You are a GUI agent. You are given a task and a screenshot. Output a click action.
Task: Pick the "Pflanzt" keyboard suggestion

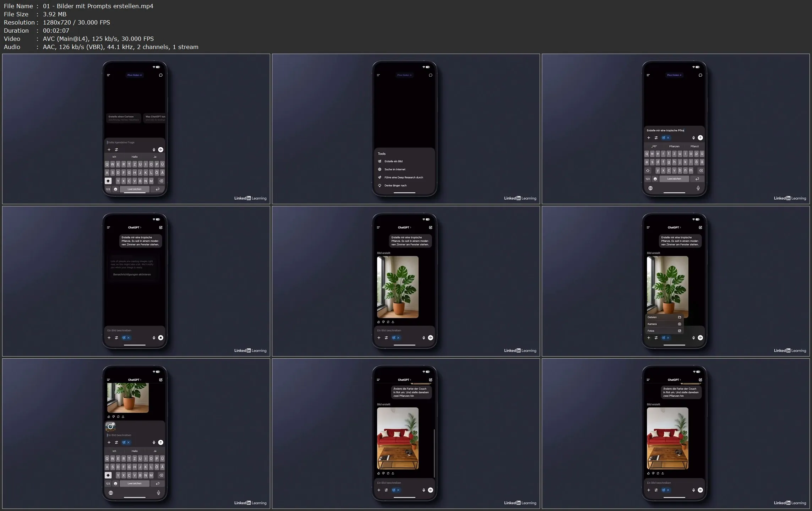coord(694,146)
